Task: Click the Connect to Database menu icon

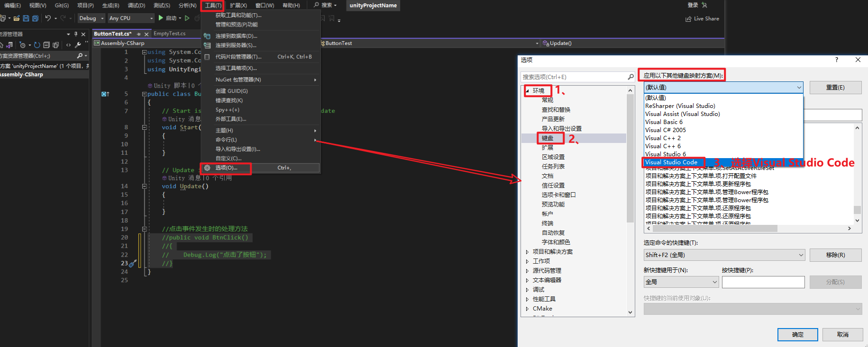Action: [207, 36]
